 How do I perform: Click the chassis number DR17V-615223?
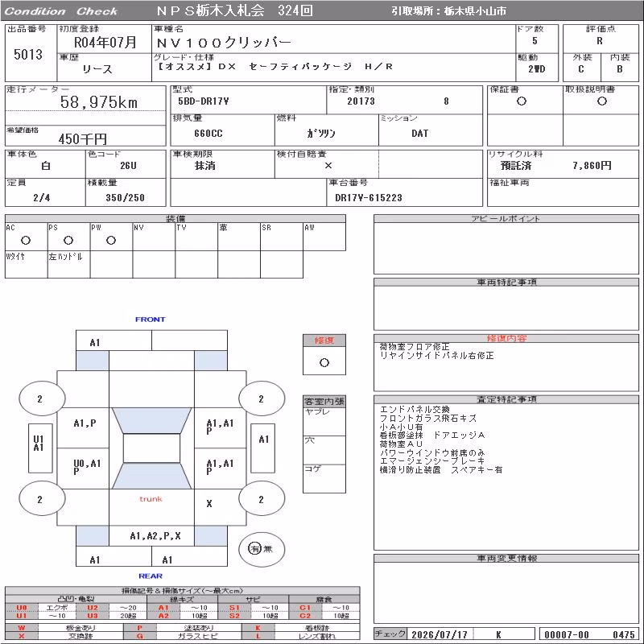click(369, 198)
